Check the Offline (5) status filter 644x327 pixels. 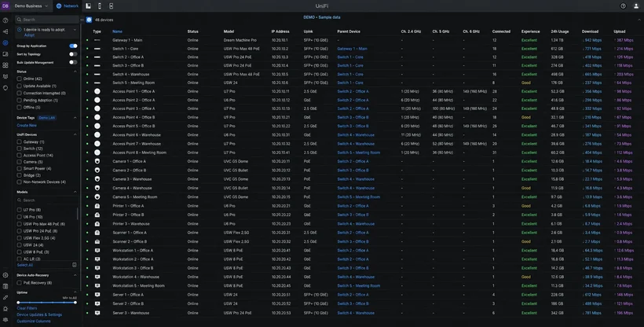20,108
